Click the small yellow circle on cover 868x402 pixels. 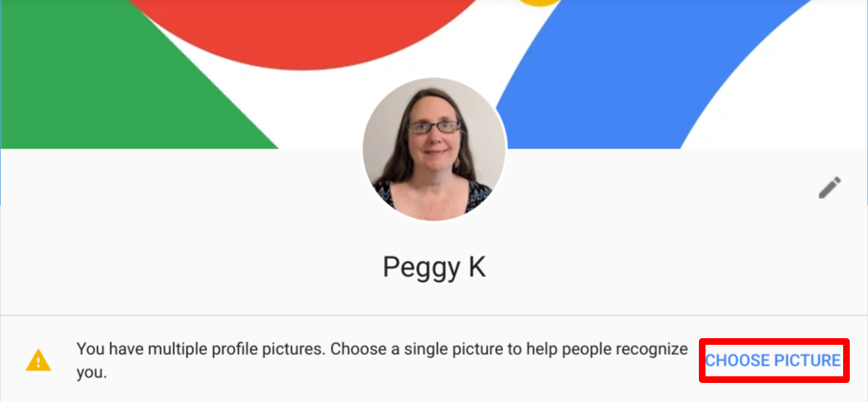(541, 2)
